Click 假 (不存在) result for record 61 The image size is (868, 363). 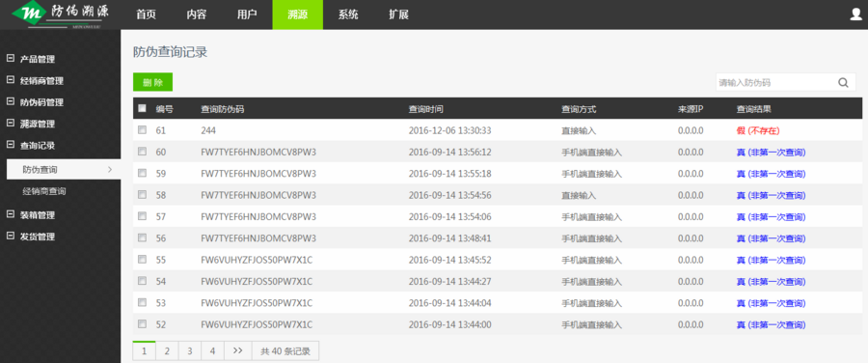click(758, 130)
